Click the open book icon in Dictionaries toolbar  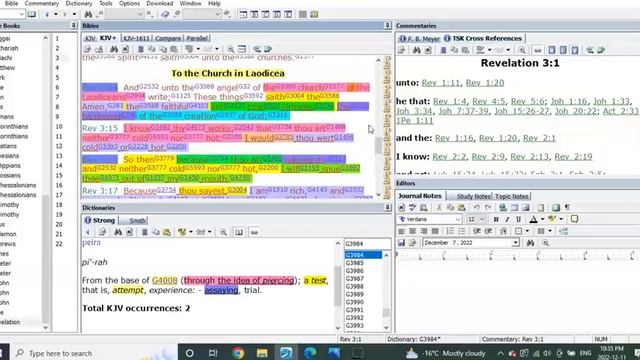click(239, 232)
